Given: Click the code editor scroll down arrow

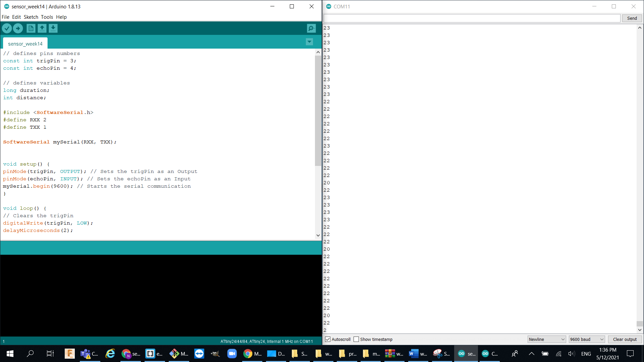Looking at the screenshot, I should 318,235.
